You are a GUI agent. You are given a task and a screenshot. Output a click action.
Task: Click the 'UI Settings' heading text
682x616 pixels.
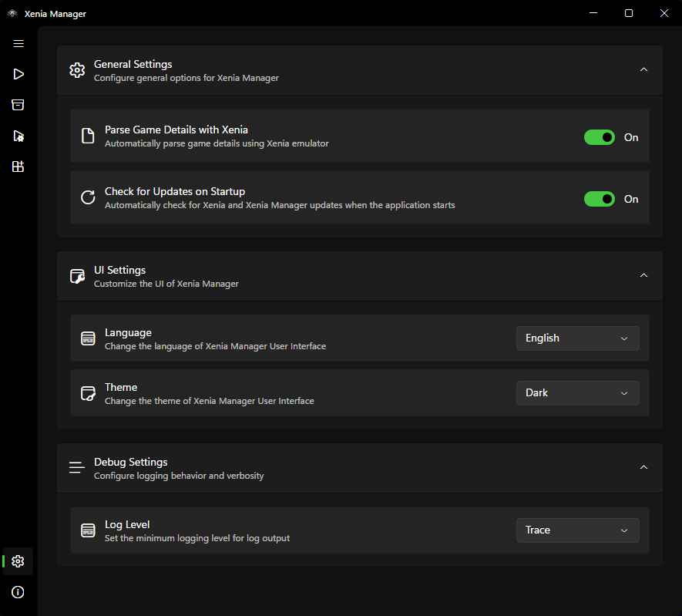(x=120, y=270)
